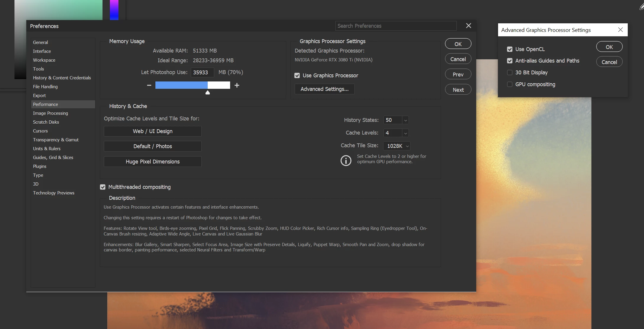Click the memory slider triangle handle

tap(208, 93)
